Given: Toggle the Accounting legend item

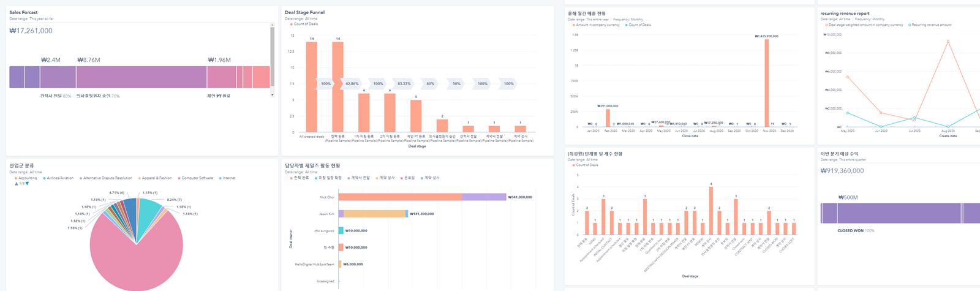Looking at the screenshot, I should pos(25,178).
